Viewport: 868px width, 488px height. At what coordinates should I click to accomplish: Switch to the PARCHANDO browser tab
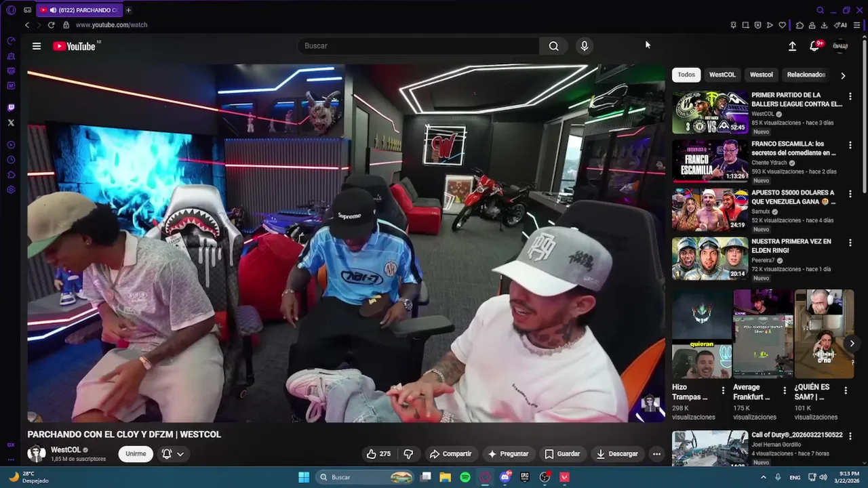tap(78, 10)
